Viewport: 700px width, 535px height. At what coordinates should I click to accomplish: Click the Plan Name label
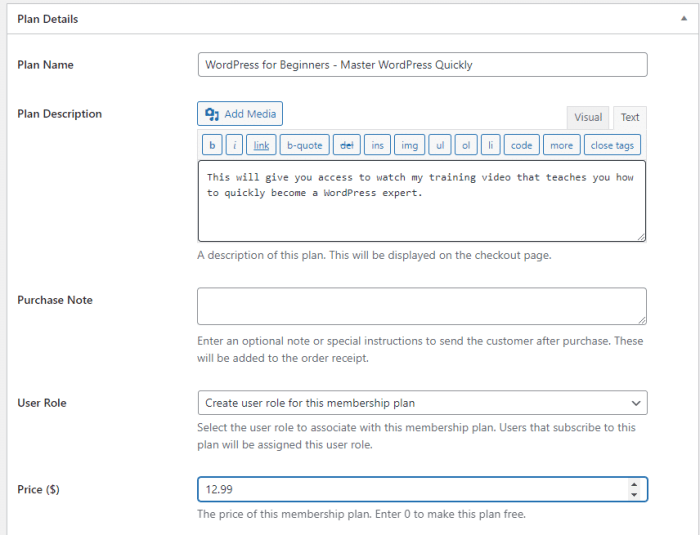coord(45,65)
